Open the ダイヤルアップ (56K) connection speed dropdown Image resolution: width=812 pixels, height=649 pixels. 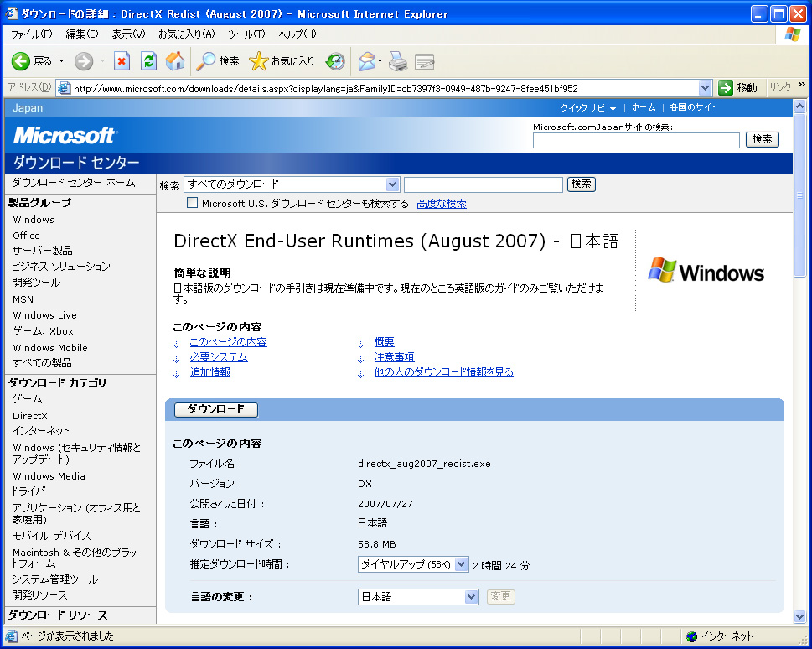pyautogui.click(x=461, y=564)
